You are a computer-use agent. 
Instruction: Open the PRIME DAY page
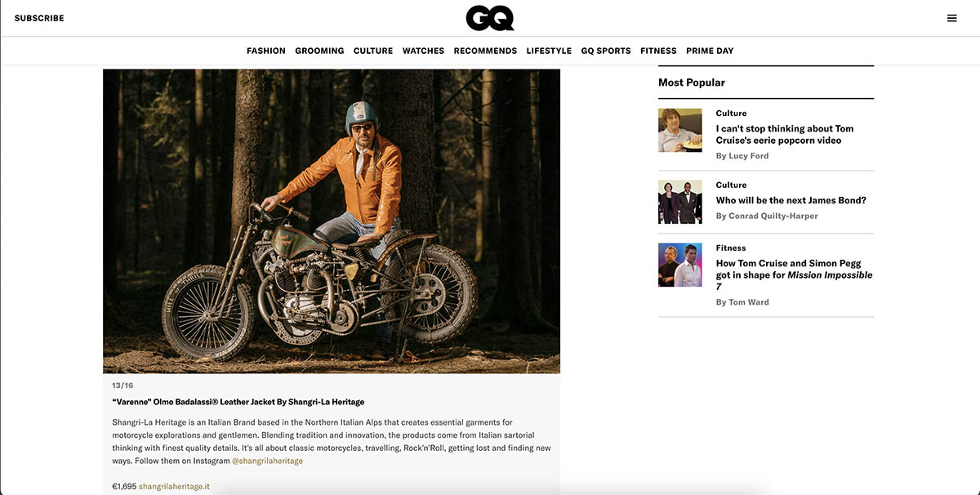point(710,51)
